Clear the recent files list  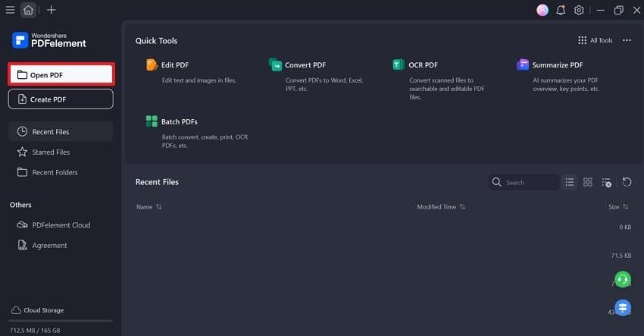click(606, 182)
